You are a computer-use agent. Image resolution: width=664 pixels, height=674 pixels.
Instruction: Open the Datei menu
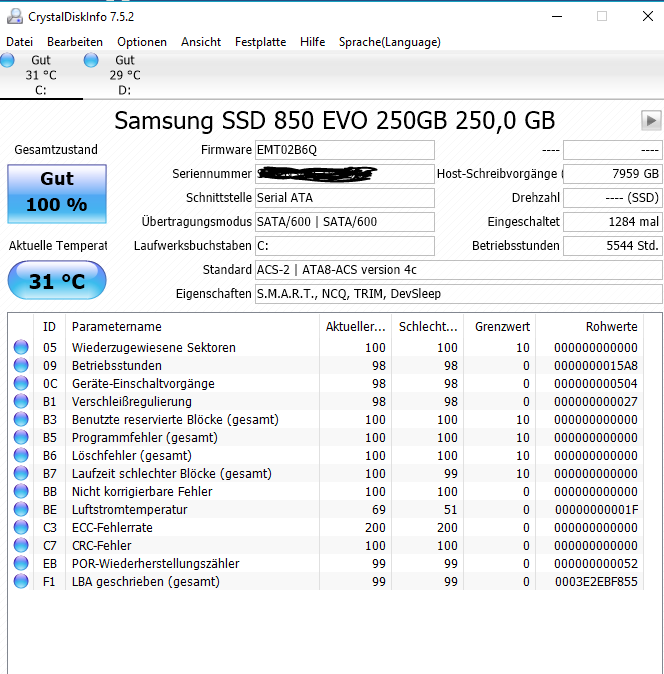[x=19, y=42]
